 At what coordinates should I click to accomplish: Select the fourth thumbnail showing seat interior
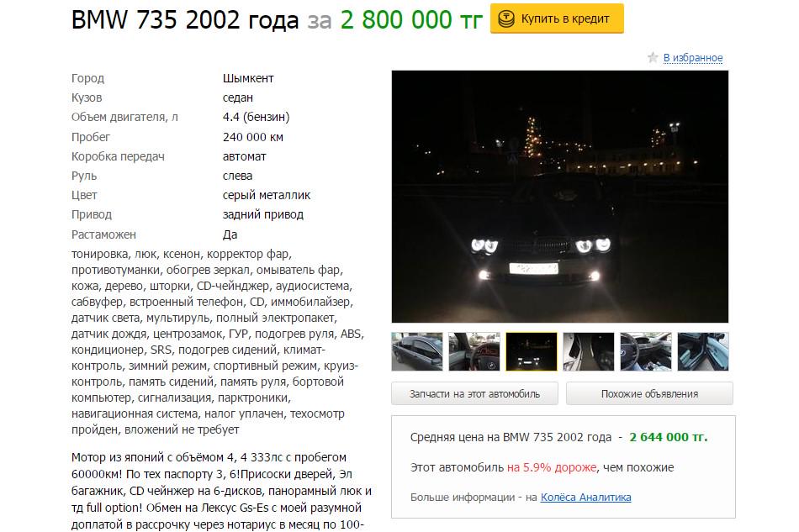point(589,351)
